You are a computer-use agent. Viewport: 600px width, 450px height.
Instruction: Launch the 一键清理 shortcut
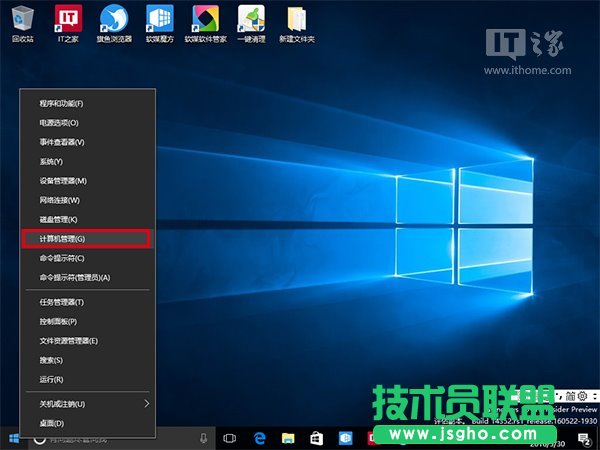251,24
